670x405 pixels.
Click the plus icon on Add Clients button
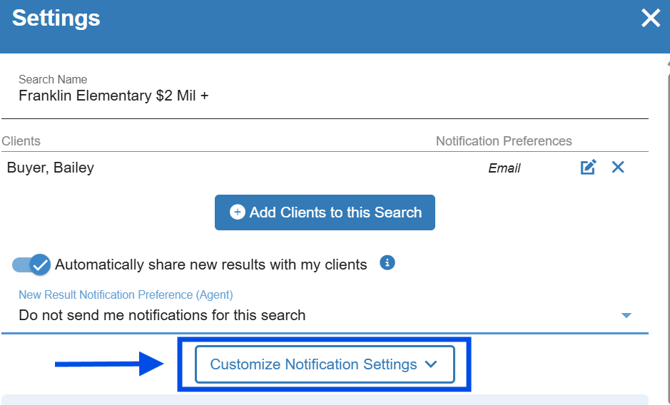pos(237,212)
